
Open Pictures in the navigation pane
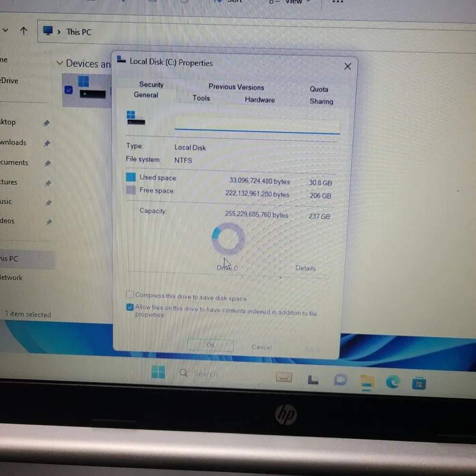pyautogui.click(x=9, y=182)
